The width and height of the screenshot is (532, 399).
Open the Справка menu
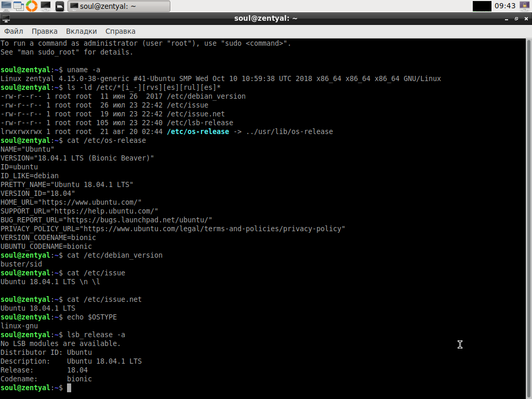point(121,31)
